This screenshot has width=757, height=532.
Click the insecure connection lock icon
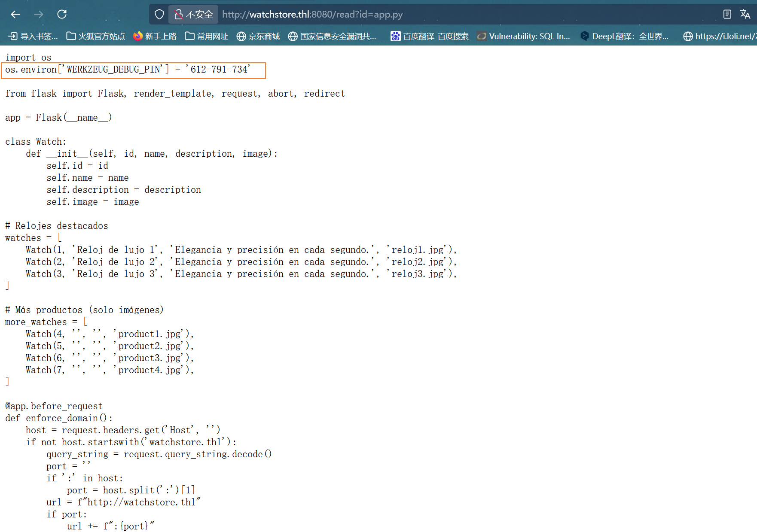pyautogui.click(x=179, y=15)
